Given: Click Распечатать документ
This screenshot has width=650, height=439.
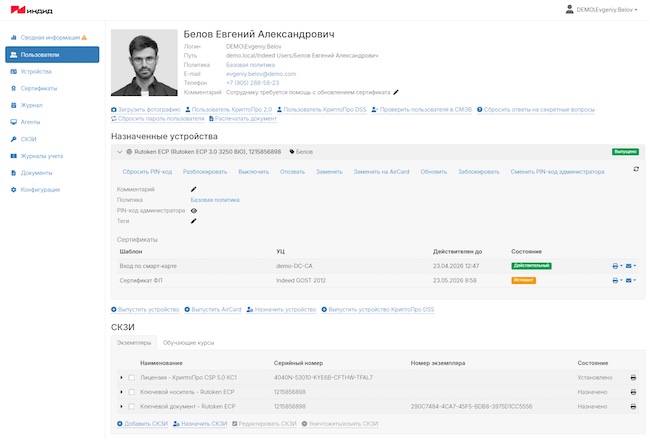Looking at the screenshot, I should pyautogui.click(x=243, y=119).
